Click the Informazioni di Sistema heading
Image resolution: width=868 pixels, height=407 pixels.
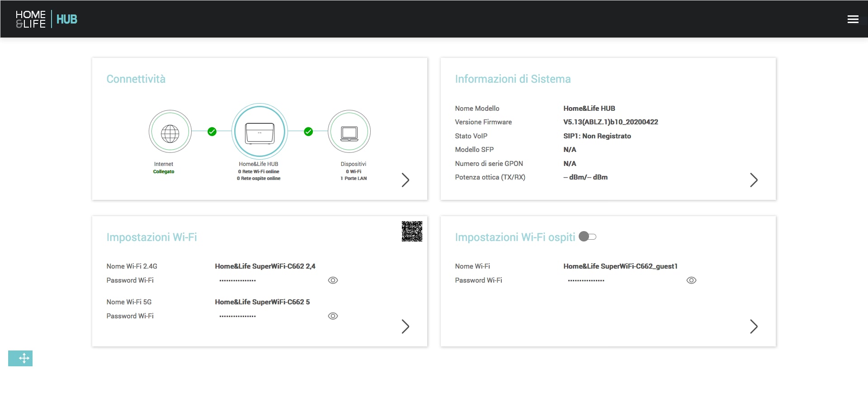click(x=513, y=79)
